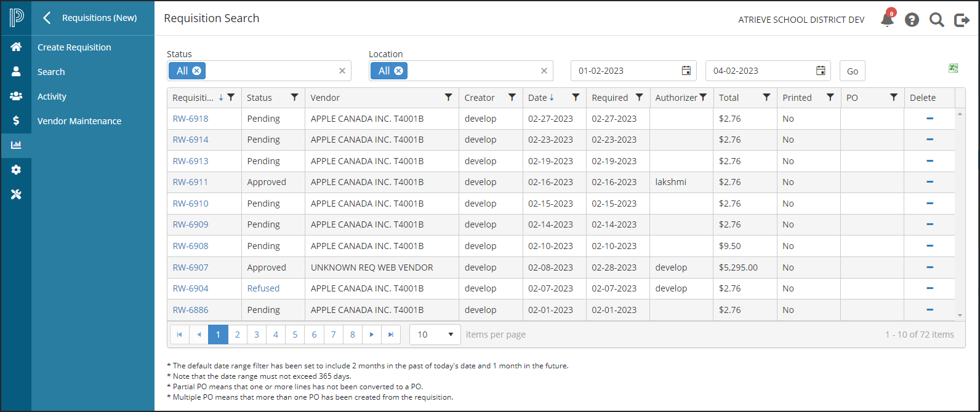Open the dollar sign sidebar module
This screenshot has width=980, height=412.
point(16,121)
